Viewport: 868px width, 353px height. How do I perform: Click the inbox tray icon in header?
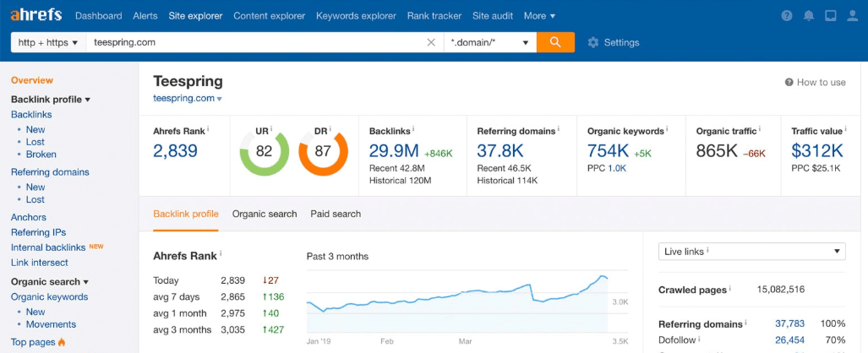point(830,16)
